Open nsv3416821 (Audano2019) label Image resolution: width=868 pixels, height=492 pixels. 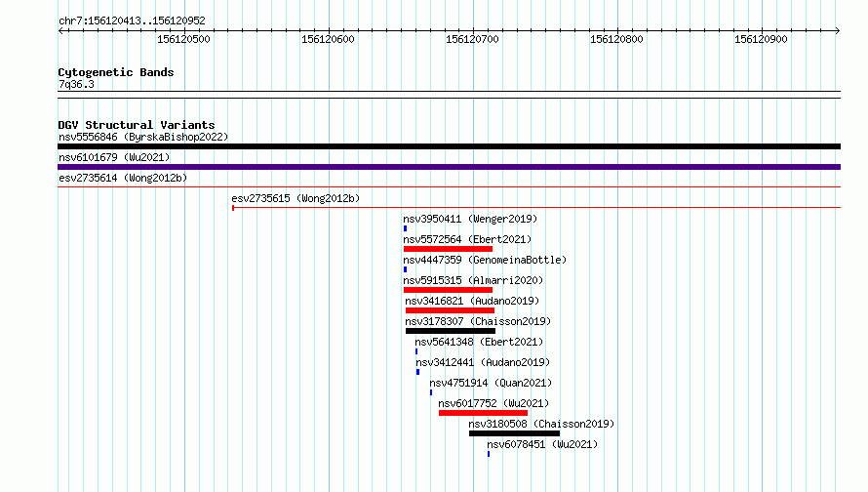[x=472, y=301]
